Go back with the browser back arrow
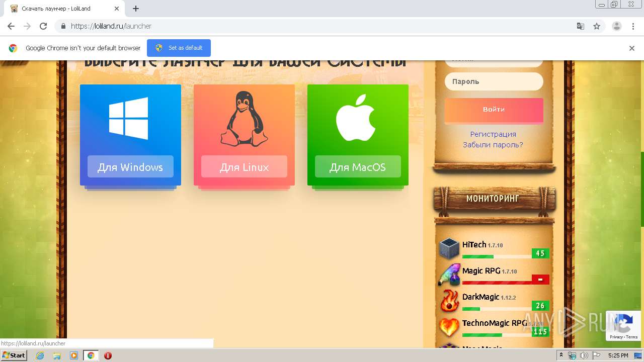The image size is (644, 362). [11, 26]
